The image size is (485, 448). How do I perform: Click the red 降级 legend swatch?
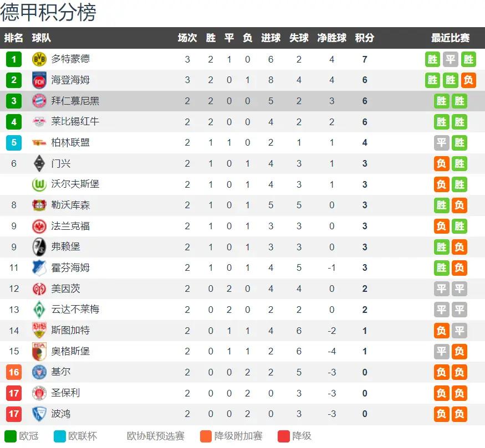284,436
